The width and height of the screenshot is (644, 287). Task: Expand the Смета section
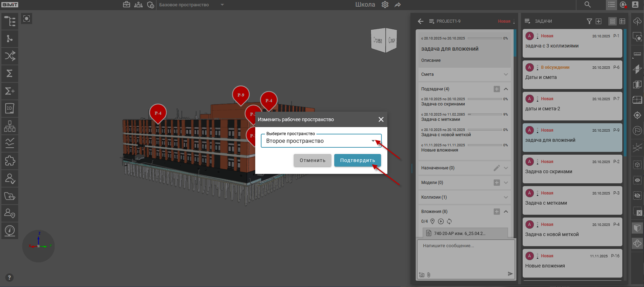[506, 74]
